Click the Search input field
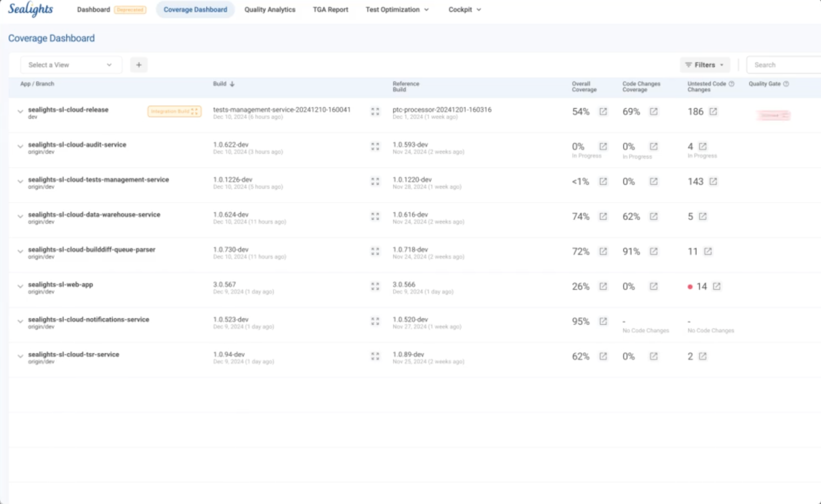Image resolution: width=821 pixels, height=504 pixels. (784, 65)
